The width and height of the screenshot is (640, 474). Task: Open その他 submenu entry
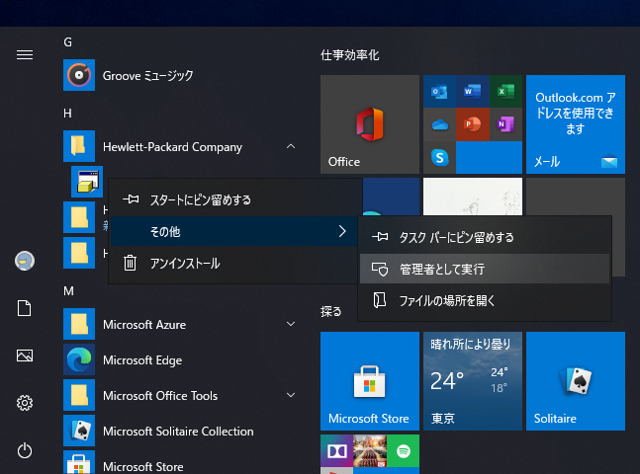click(x=234, y=231)
